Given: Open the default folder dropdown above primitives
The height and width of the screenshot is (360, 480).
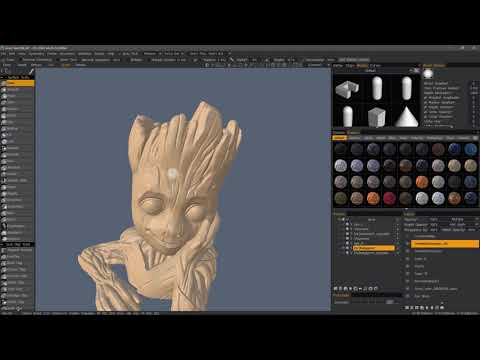Looking at the screenshot, I should (373, 71).
